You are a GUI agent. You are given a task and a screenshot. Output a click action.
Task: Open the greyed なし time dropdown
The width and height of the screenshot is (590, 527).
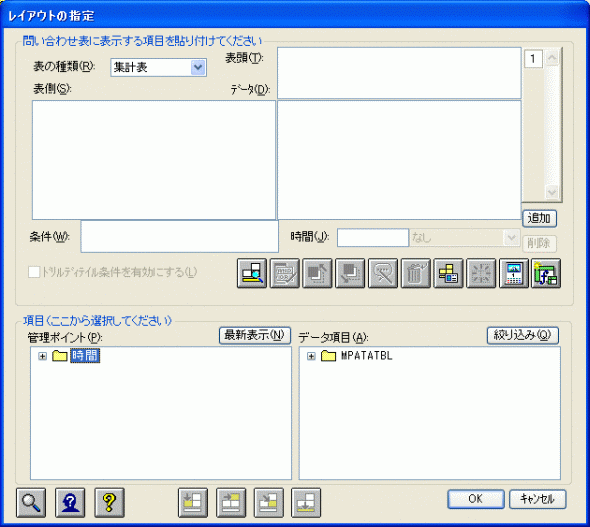[465, 238]
